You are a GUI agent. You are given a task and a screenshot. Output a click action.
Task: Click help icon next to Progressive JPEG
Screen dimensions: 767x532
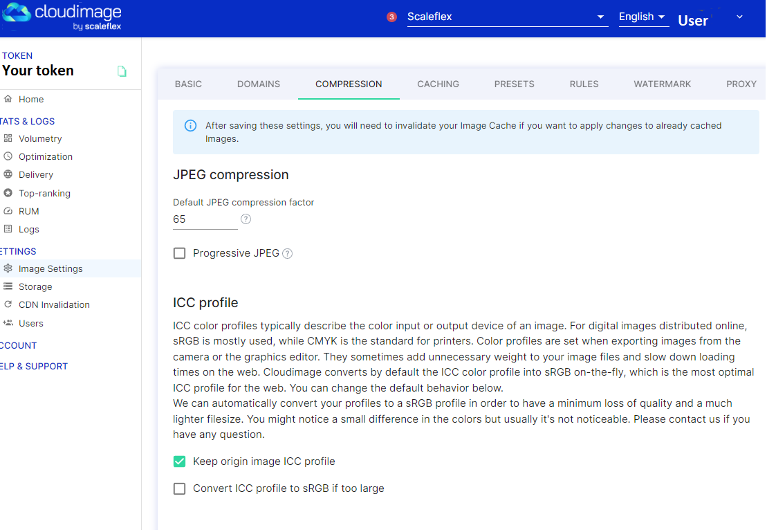click(x=288, y=254)
